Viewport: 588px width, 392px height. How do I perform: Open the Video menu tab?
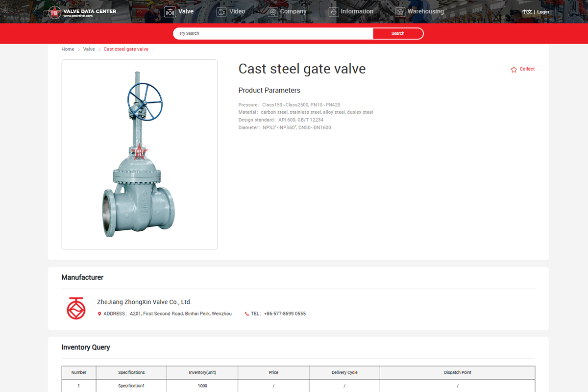[x=237, y=11]
